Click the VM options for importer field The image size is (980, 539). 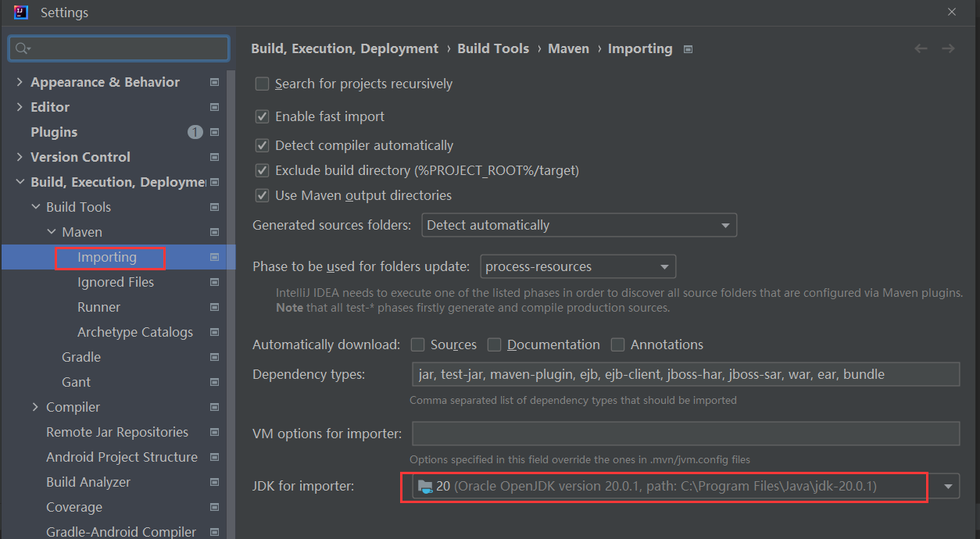[685, 434]
